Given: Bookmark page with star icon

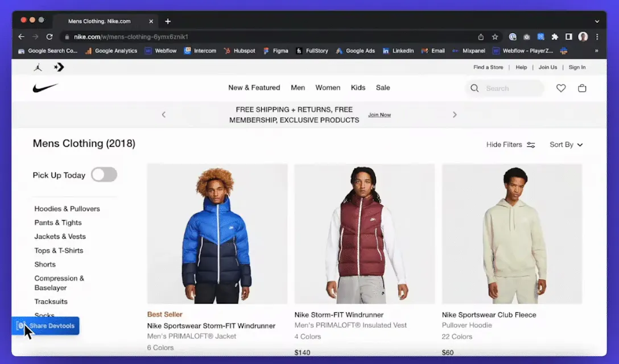Looking at the screenshot, I should [495, 37].
